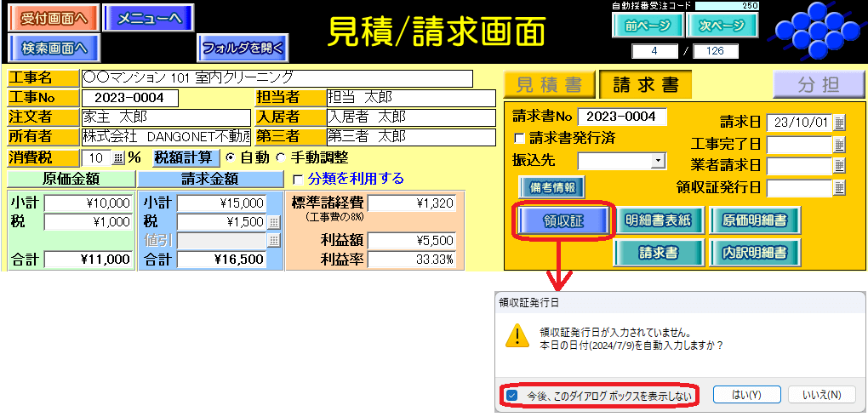Viewport: 868px width, 417px height.
Task: Select the 手動調整 radio button
Action: coord(281,158)
